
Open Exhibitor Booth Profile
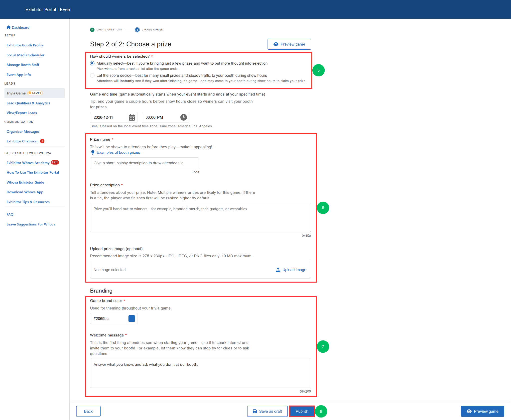coord(25,45)
